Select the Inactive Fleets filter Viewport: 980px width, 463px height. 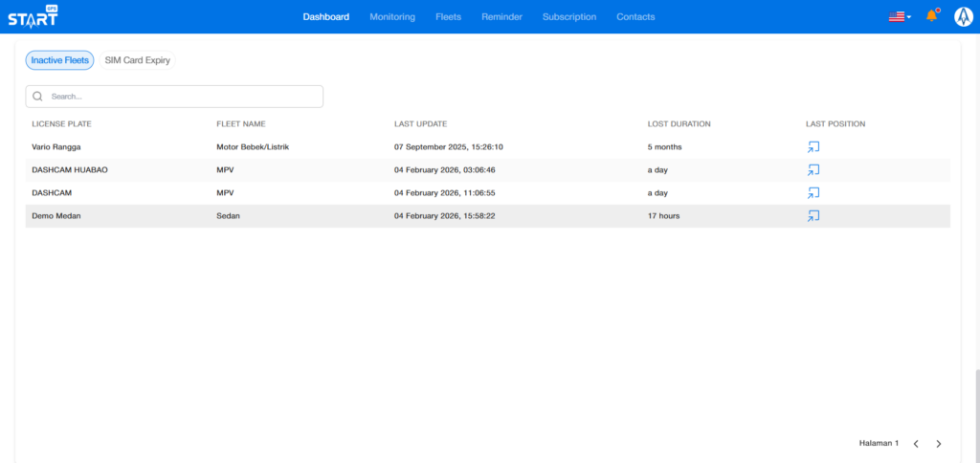tap(59, 60)
